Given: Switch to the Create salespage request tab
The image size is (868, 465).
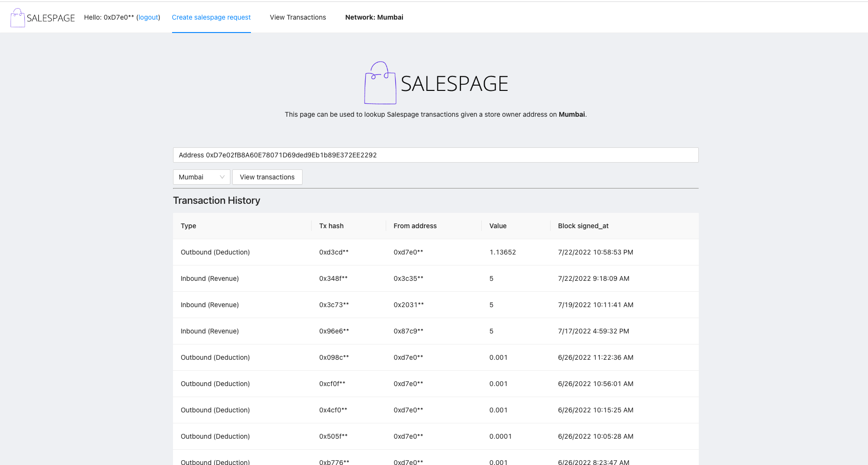Looking at the screenshot, I should click(211, 17).
